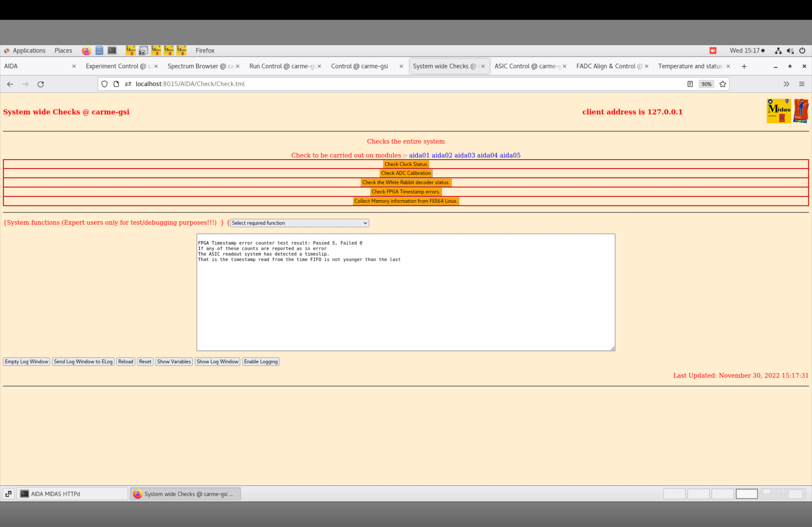812x527 pixels.
Task: Click inside the log output text area
Action: coord(406,300)
